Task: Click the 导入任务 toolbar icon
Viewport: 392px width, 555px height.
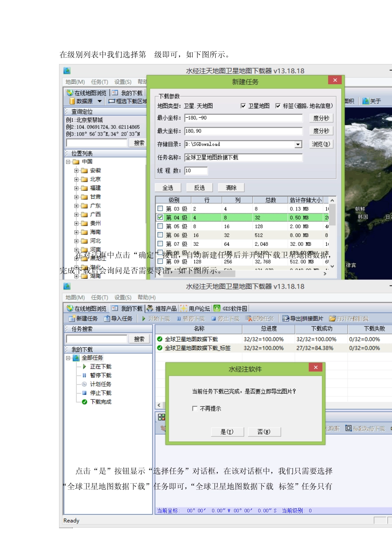Action: coord(107,319)
